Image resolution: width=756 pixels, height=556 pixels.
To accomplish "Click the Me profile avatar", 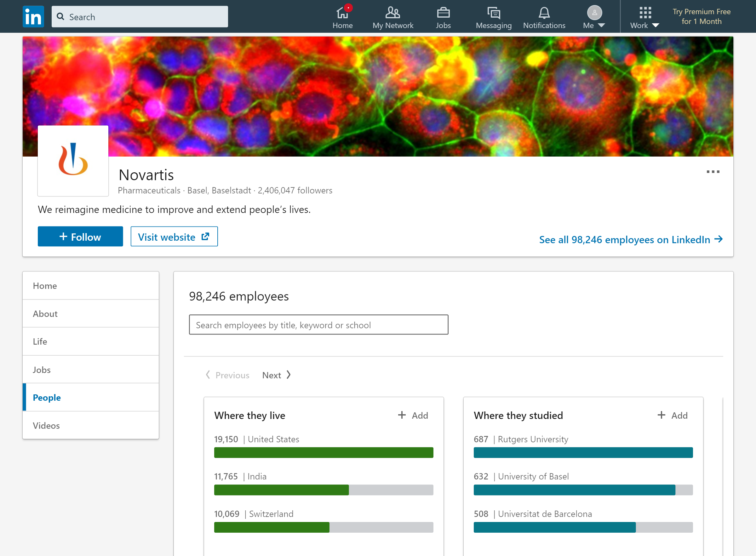I will coord(594,13).
